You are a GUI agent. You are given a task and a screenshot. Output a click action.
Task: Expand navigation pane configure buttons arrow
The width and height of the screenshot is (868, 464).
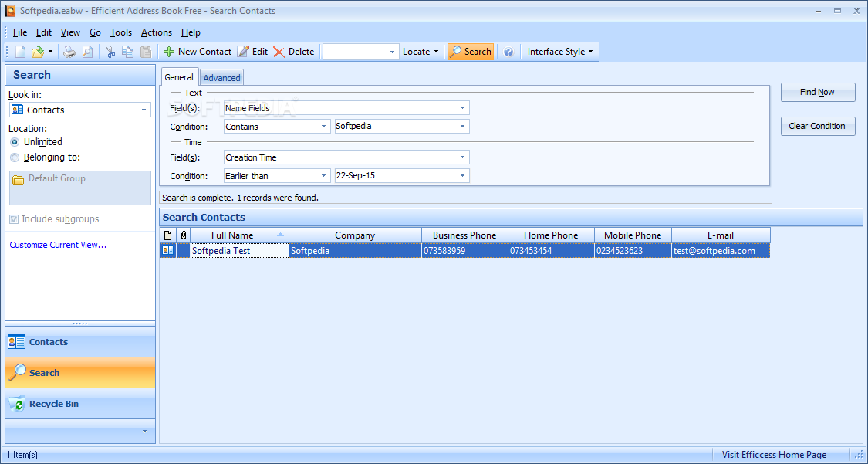pos(144,431)
